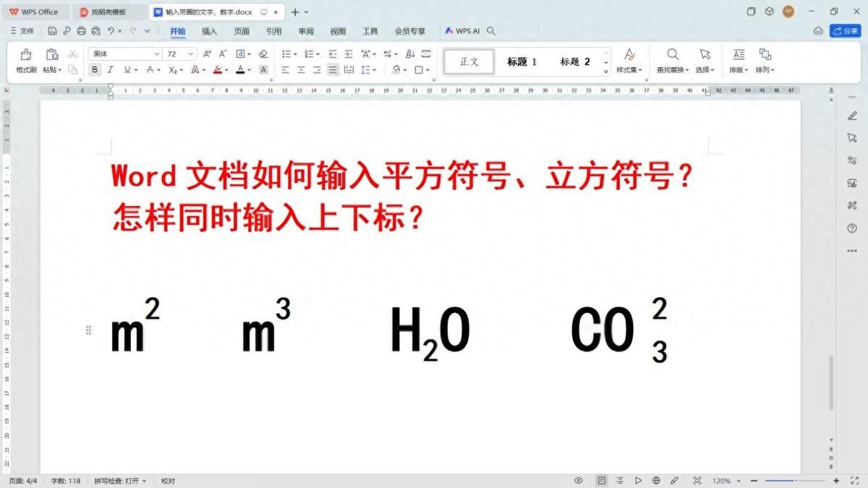Open the 页面 (Page) ribbon tab
The image size is (868, 488).
242,31
